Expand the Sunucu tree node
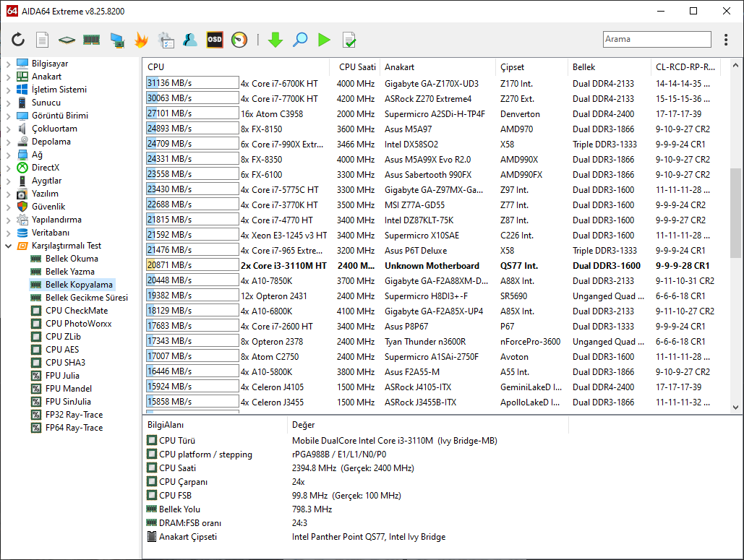The image size is (744, 560). (x=8, y=103)
